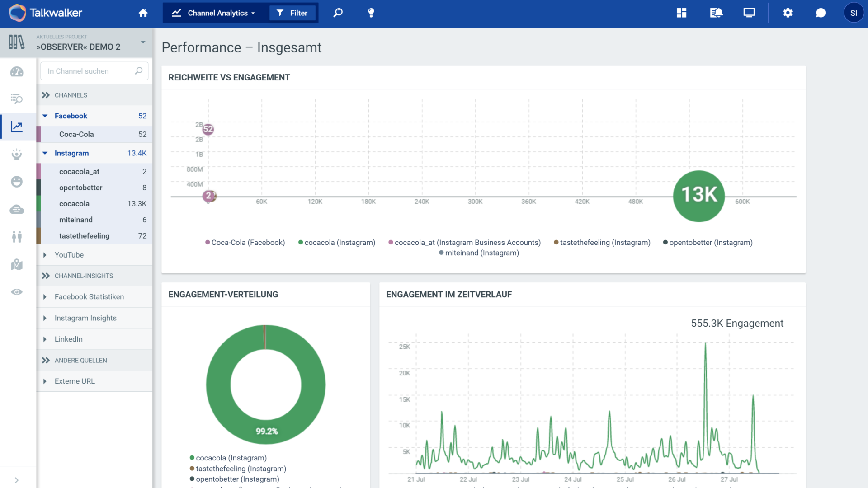Open the influencers medal sidebar icon
The width and height of the screenshot is (868, 488).
[17, 154]
